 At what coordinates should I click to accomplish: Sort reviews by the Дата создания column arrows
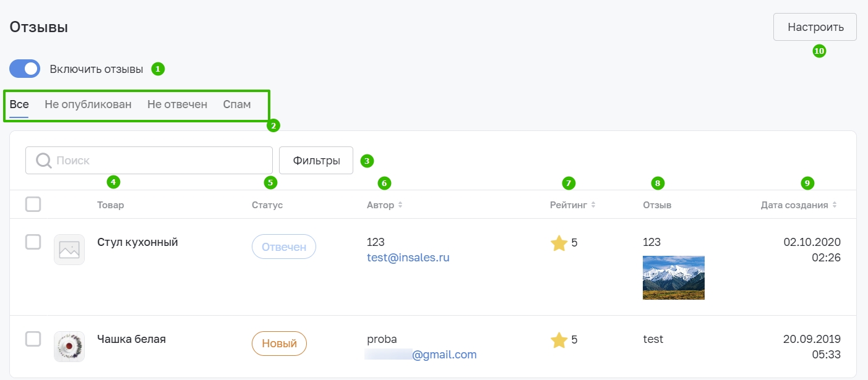tap(835, 205)
